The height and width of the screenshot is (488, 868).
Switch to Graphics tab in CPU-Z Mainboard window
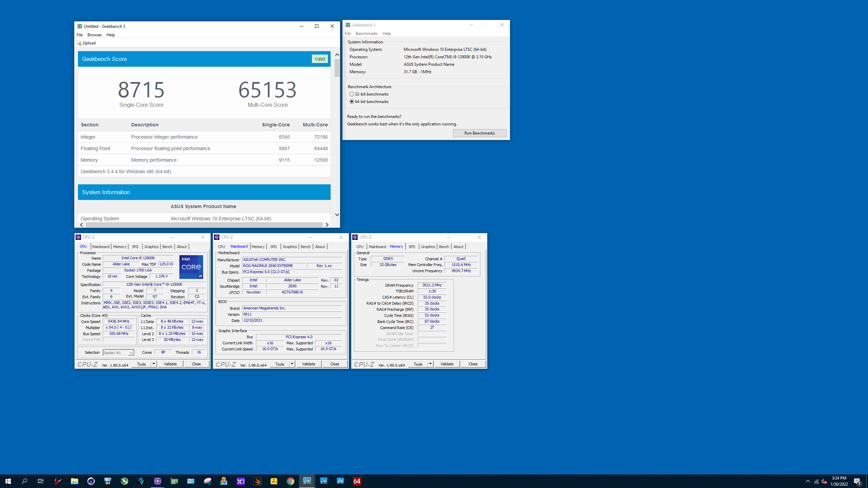290,247
